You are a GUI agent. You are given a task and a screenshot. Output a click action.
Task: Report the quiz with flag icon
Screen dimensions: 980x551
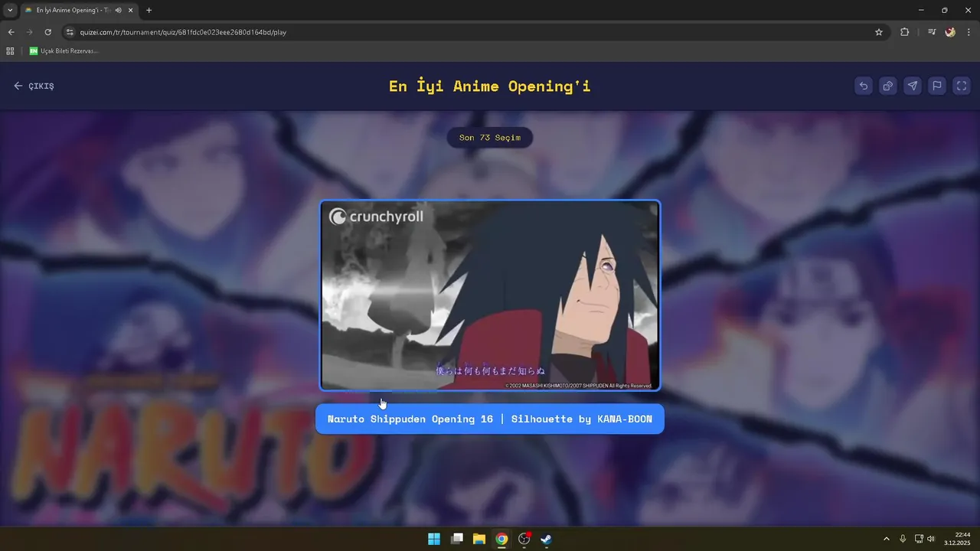937,86
